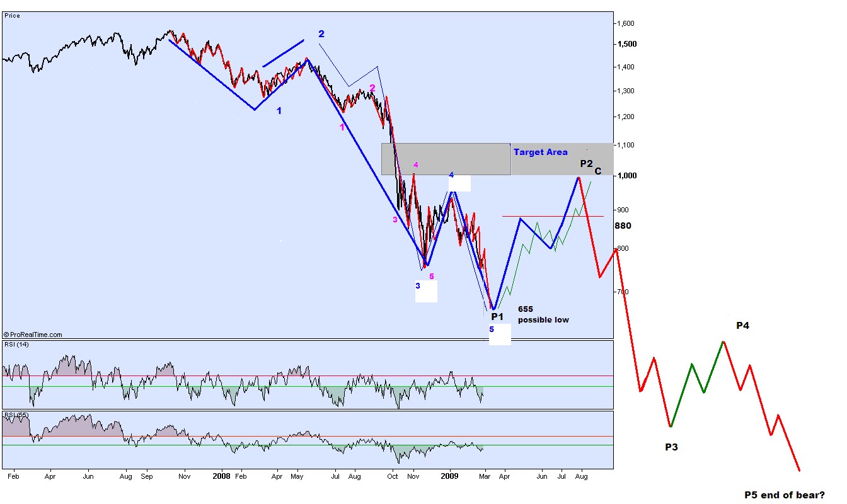Click the 'Sep' month label on time axis
The height and width of the screenshot is (504, 847).
tap(147, 478)
